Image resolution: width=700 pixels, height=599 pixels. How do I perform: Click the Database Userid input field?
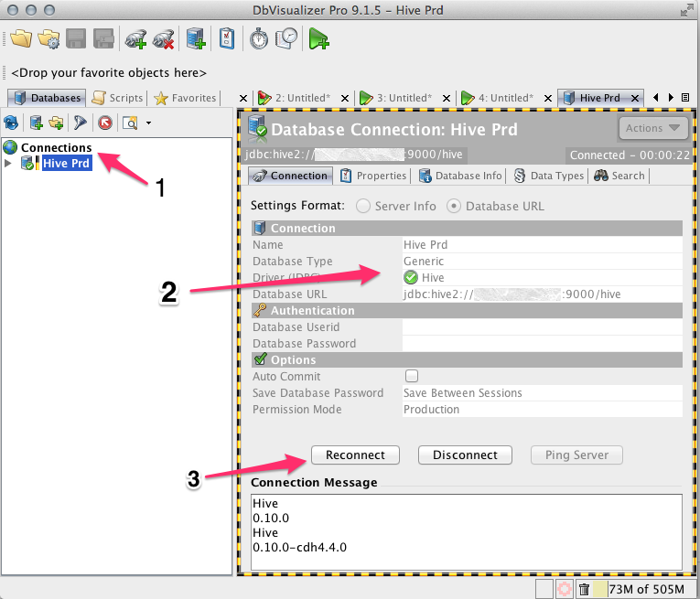(542, 326)
